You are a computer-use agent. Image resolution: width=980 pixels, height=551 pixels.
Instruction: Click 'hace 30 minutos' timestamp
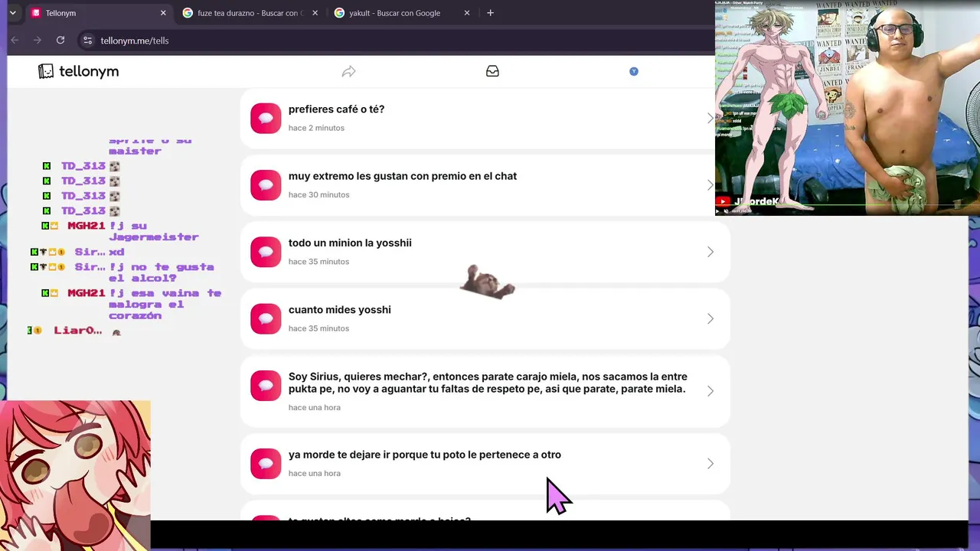318,194
